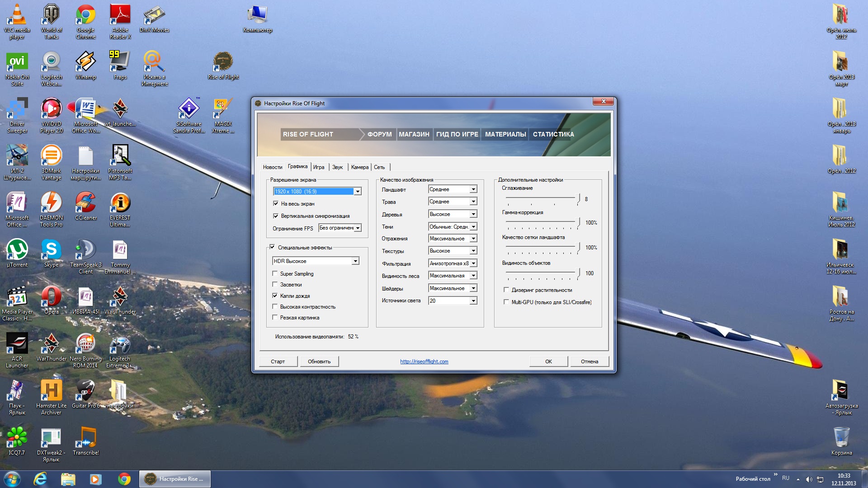Screen dimensions: 868x488
Task: Click the Google Chrome taskbar icon
Action: [x=124, y=479]
